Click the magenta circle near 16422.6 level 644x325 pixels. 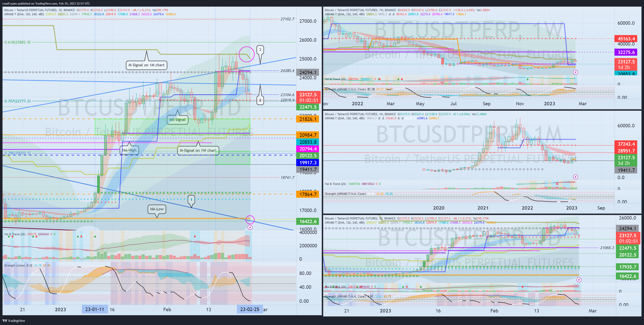pos(250,219)
